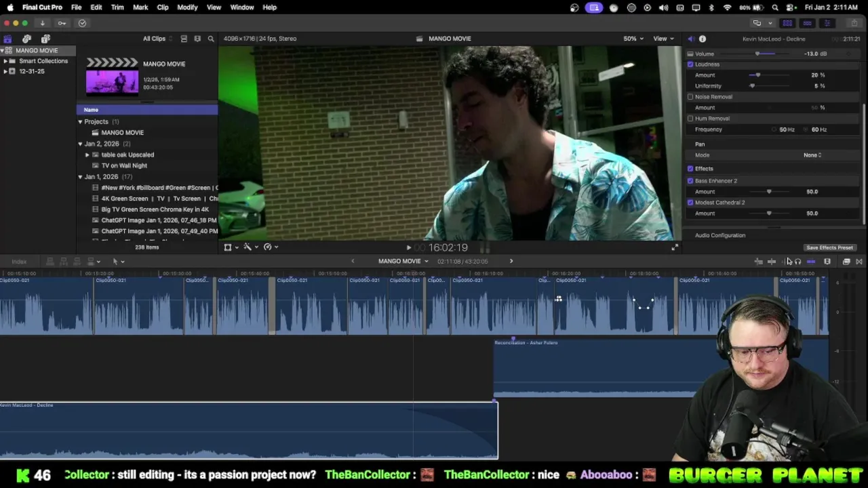Toggle filmstrip/list clip appearance icon
This screenshot has width=868, height=488.
(x=184, y=39)
